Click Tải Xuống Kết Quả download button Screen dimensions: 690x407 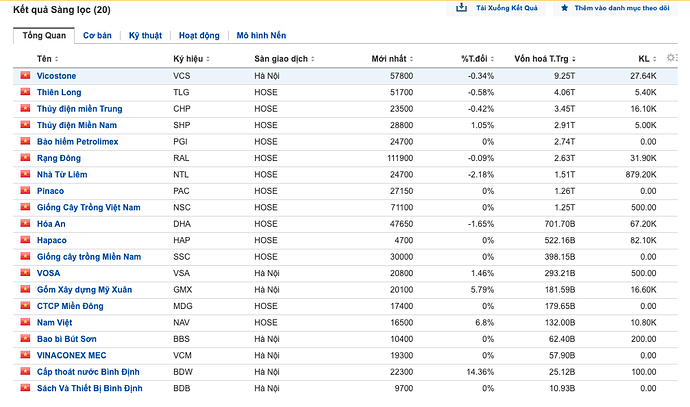click(496, 8)
